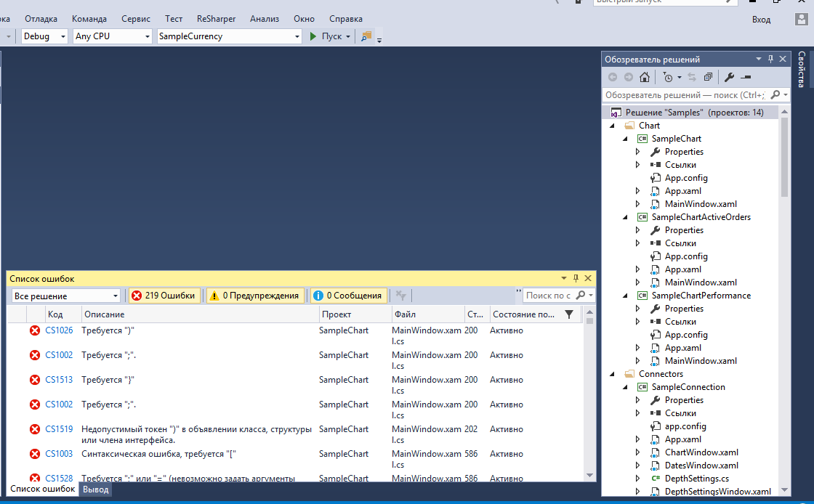Toggle the 0 Сообщения messages filter
The image size is (814, 504).
[x=348, y=296]
